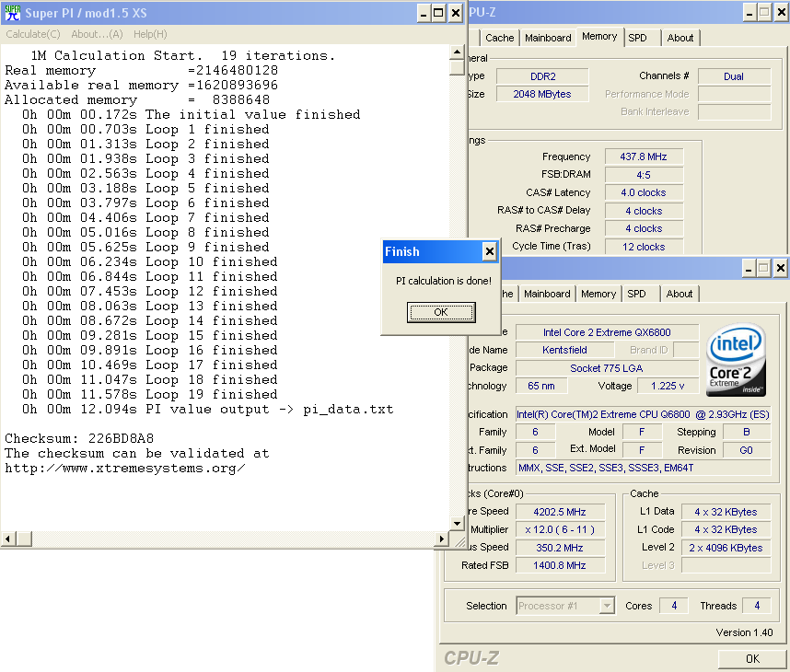Maximize the Super PI window
Viewport: 790px width, 672px height.
439,13
